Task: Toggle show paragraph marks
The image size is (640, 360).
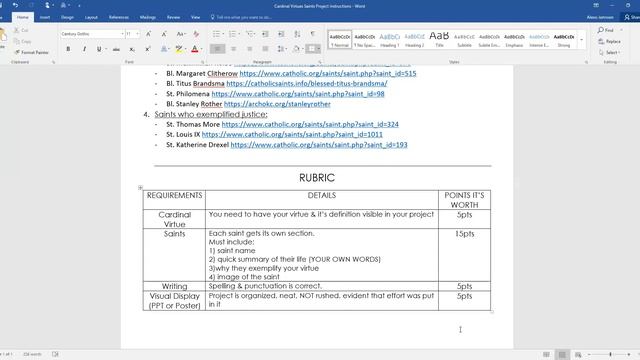Action: [313, 34]
